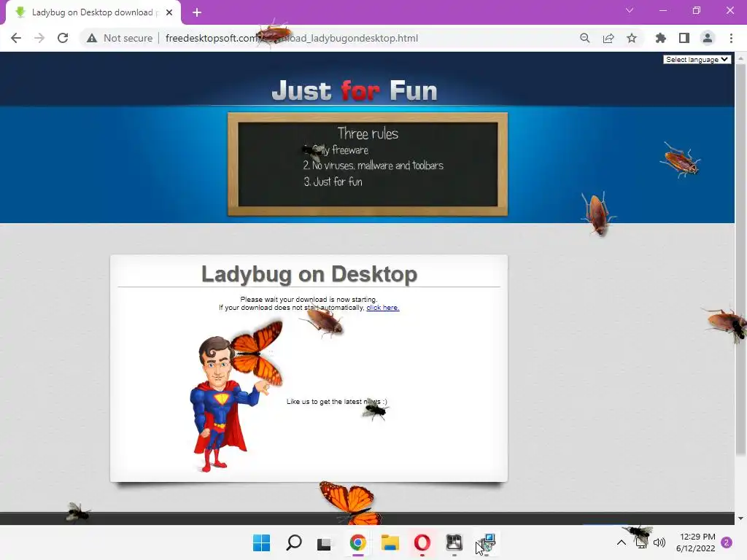Click 'Like us to get the latest news' text

tap(336, 402)
